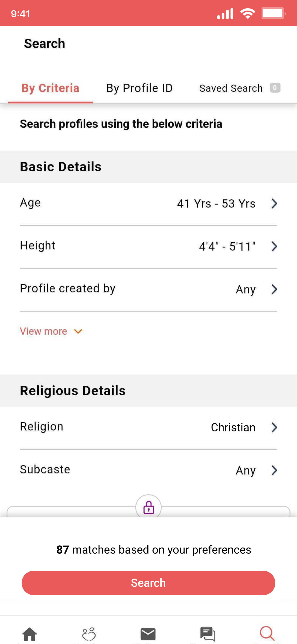Tap the Saved Search count badge
This screenshot has height=644, width=297.
point(275,88)
